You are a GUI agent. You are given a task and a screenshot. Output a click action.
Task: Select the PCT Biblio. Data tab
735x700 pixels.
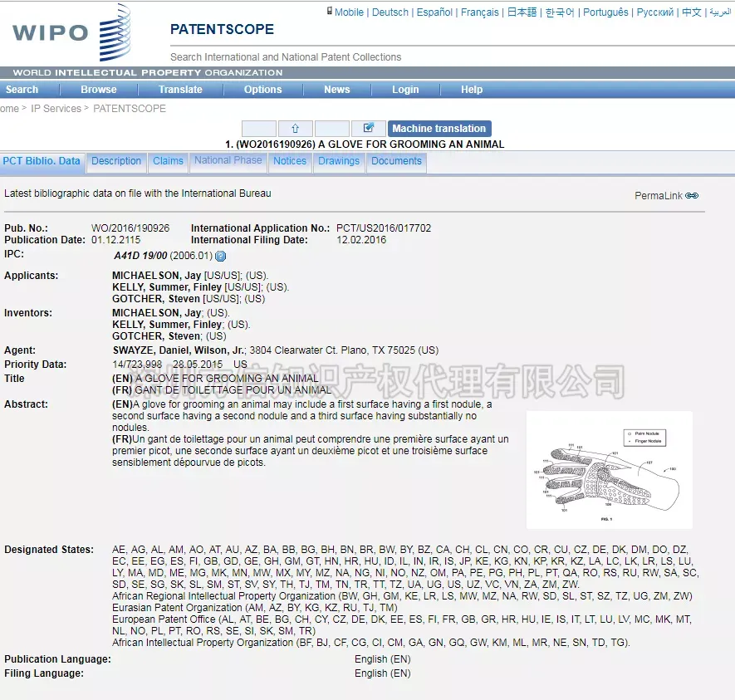click(42, 162)
